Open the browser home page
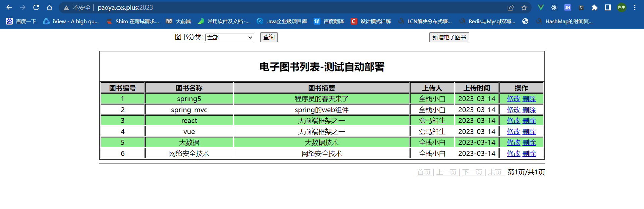This screenshot has height=209, width=644. 49,7
